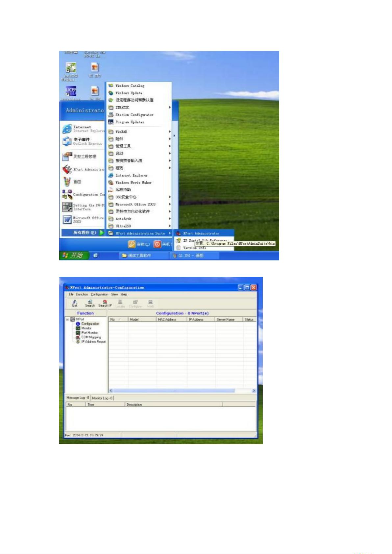Click the greyed Configure toolbar icon

click(x=135, y=303)
